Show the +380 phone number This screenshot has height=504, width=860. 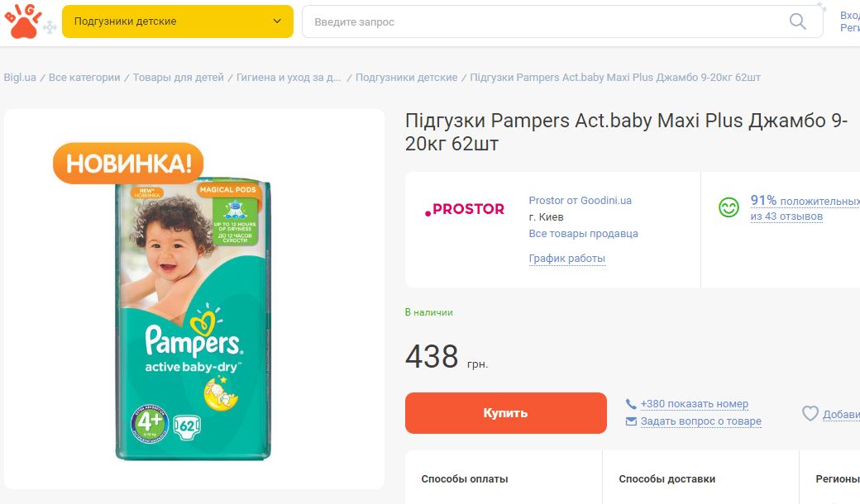pyautogui.click(x=695, y=404)
